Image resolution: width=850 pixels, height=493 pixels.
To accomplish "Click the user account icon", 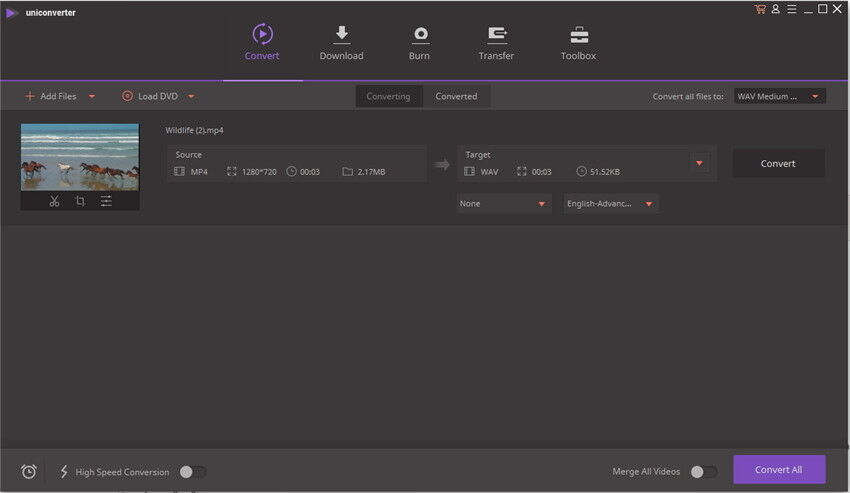I will tap(776, 9).
